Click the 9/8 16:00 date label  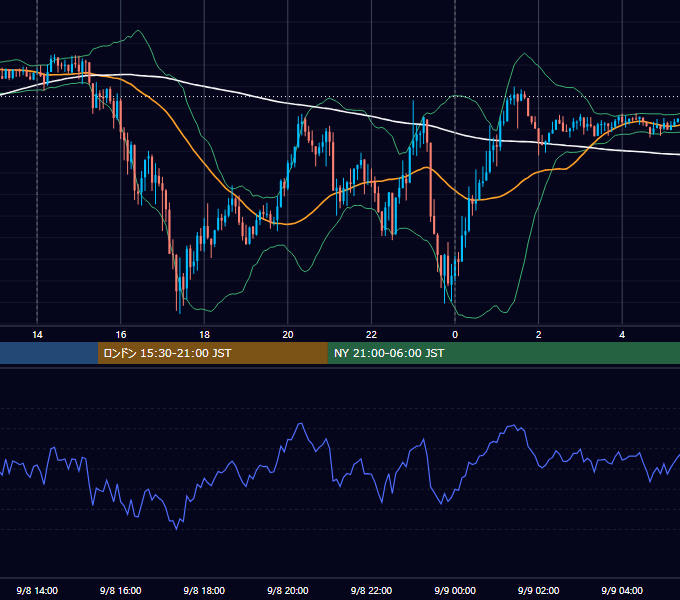(121, 590)
